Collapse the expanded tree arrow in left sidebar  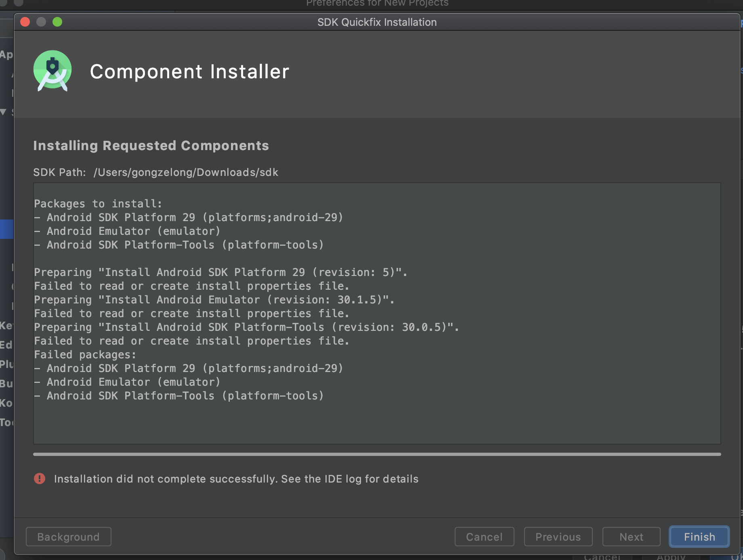(x=4, y=112)
